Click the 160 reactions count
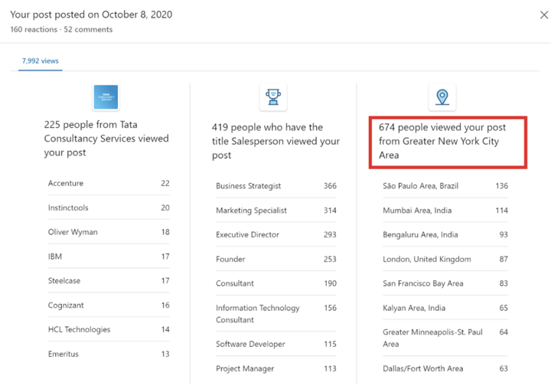The image size is (551, 392). pos(34,30)
